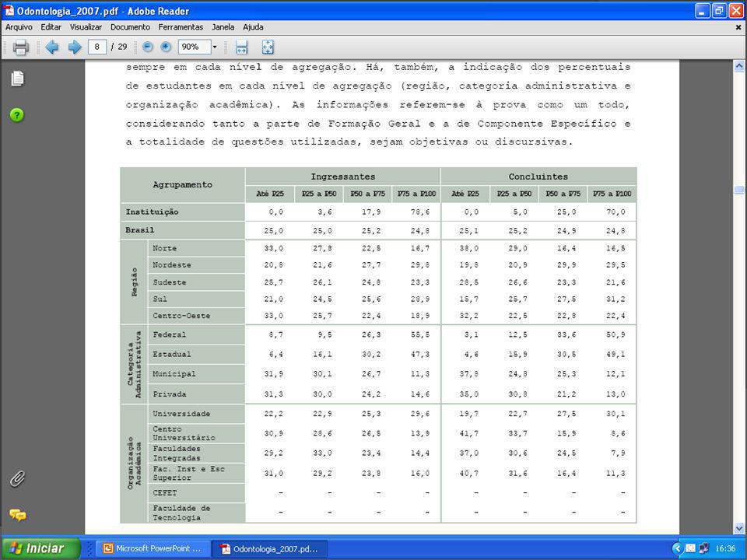Open the Comments panel icon

[x=18, y=515]
